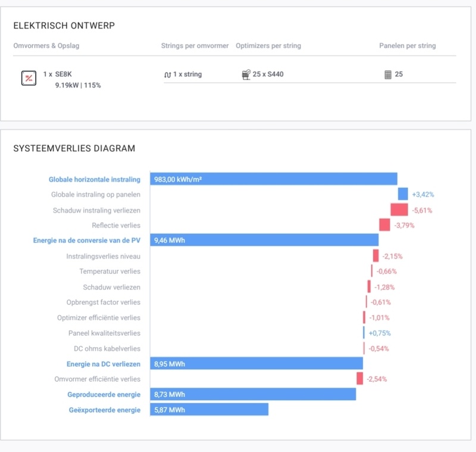Click the 'Geëxporteerde energie' label

104,410
